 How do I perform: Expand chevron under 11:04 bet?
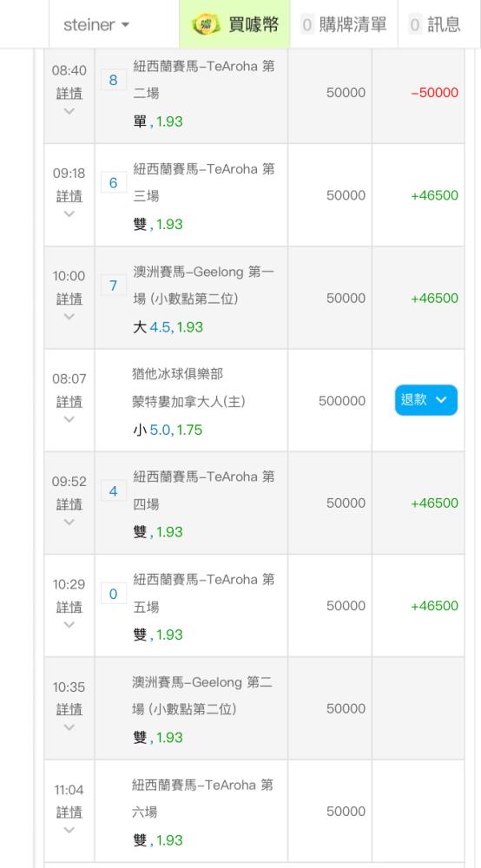point(69,830)
